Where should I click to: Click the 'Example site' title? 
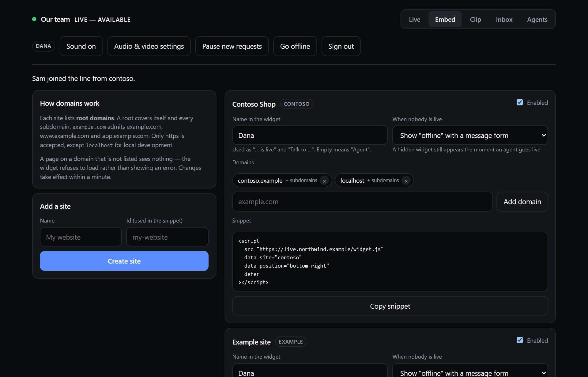[x=251, y=342]
